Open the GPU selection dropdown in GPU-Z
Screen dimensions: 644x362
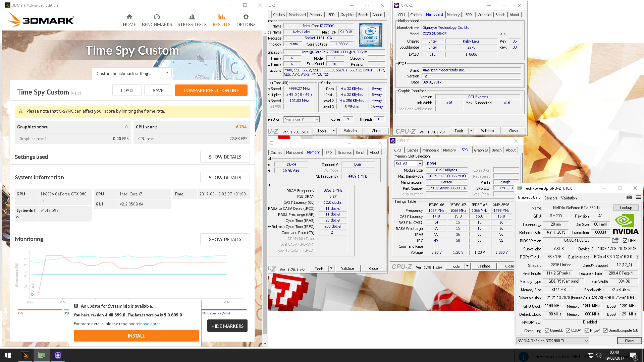pos(552,341)
